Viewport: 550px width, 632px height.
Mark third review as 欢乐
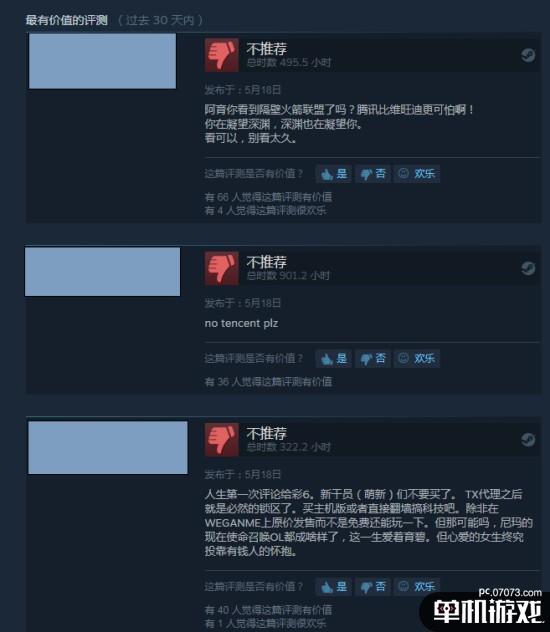(x=417, y=587)
